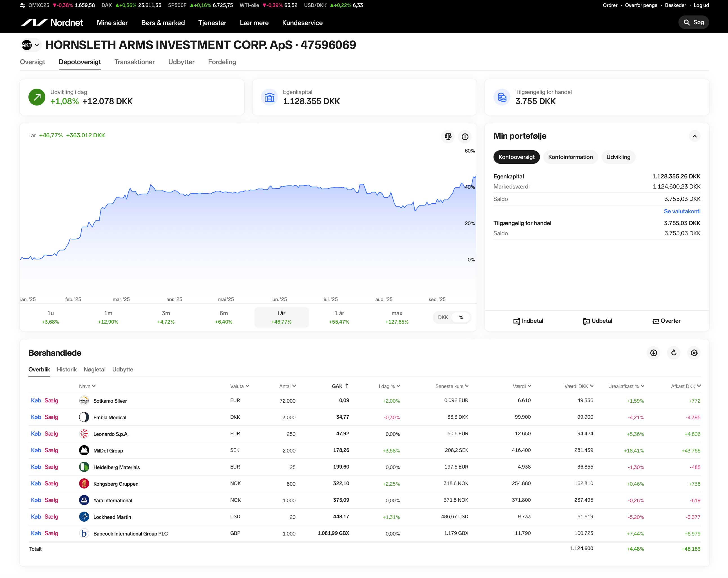Refresh the Børshandlede holdings list

click(674, 353)
